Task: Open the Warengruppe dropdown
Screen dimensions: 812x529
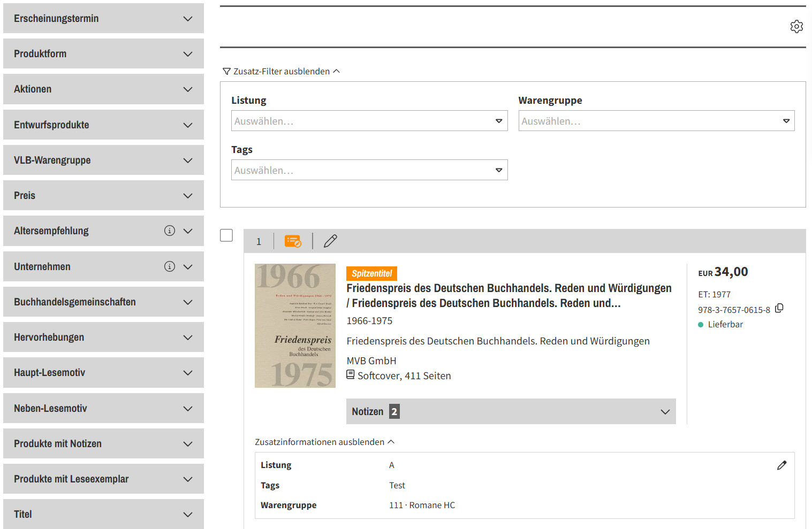Action: (656, 121)
